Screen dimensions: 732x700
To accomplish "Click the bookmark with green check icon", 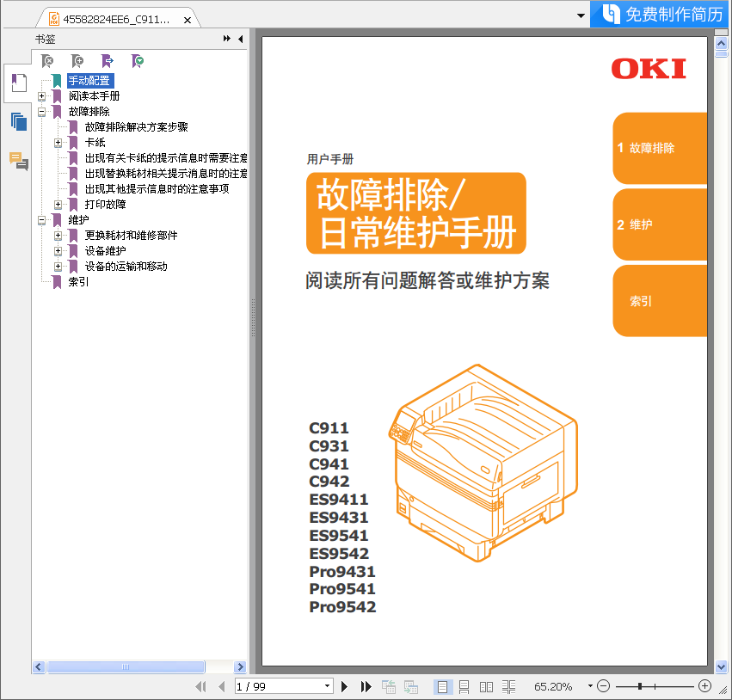I will pyautogui.click(x=138, y=61).
